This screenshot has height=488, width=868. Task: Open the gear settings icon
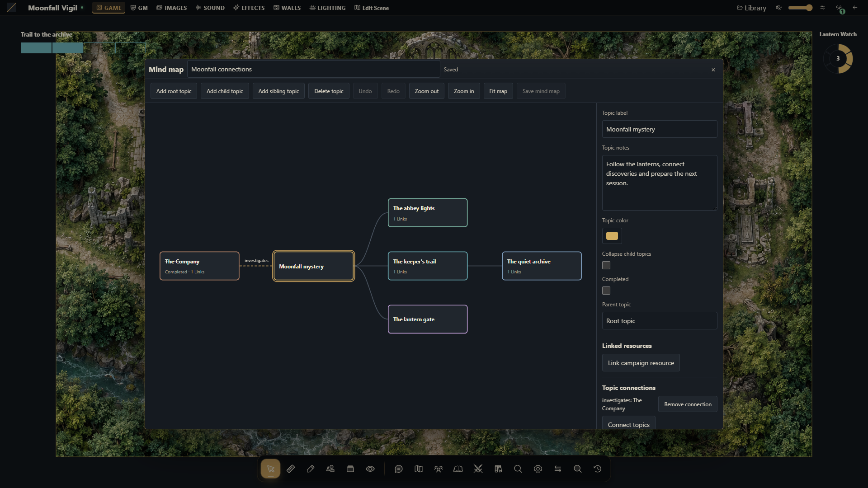click(x=538, y=469)
